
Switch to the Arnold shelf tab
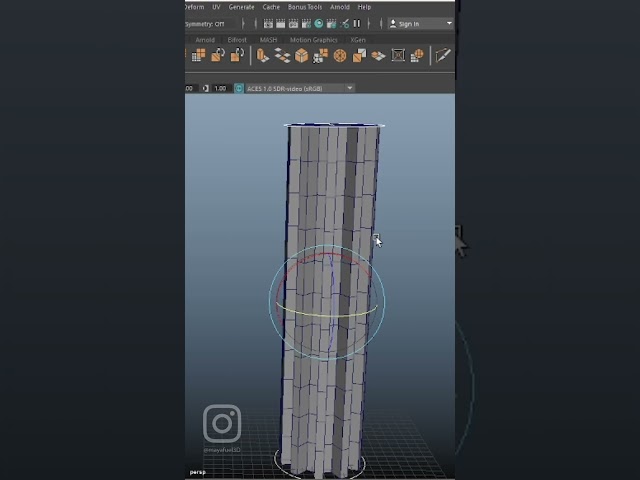click(205, 40)
